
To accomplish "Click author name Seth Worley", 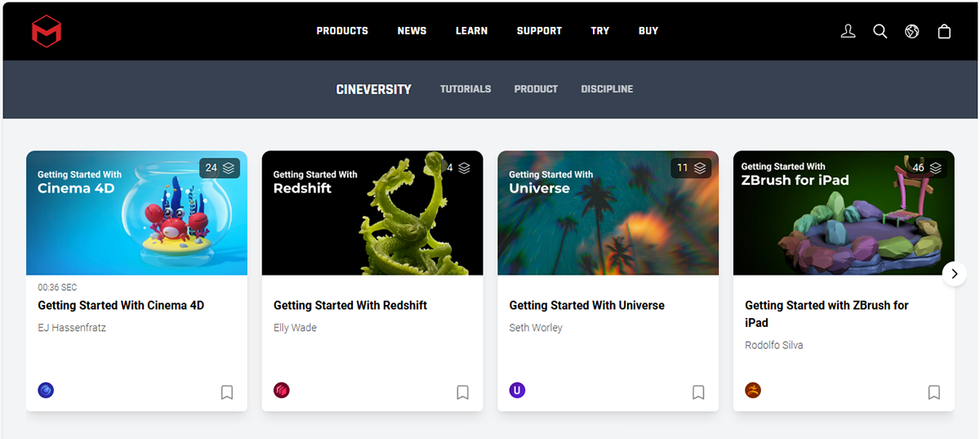I will pos(536,328).
